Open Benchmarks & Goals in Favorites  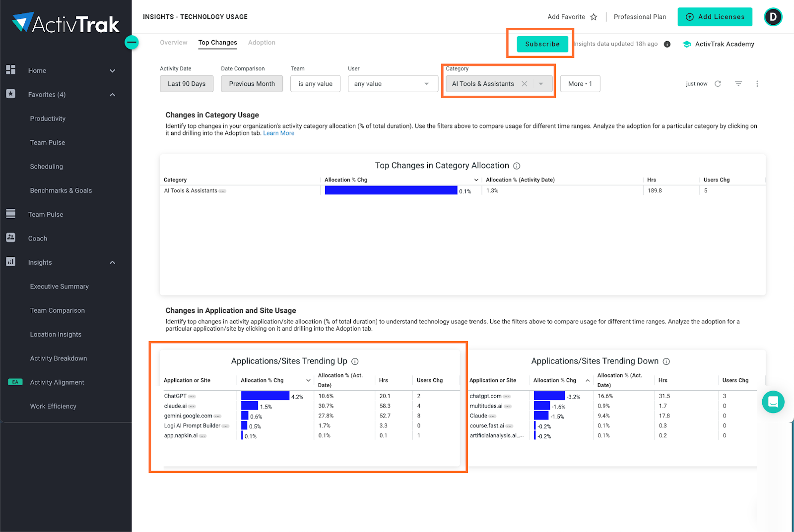click(x=61, y=190)
